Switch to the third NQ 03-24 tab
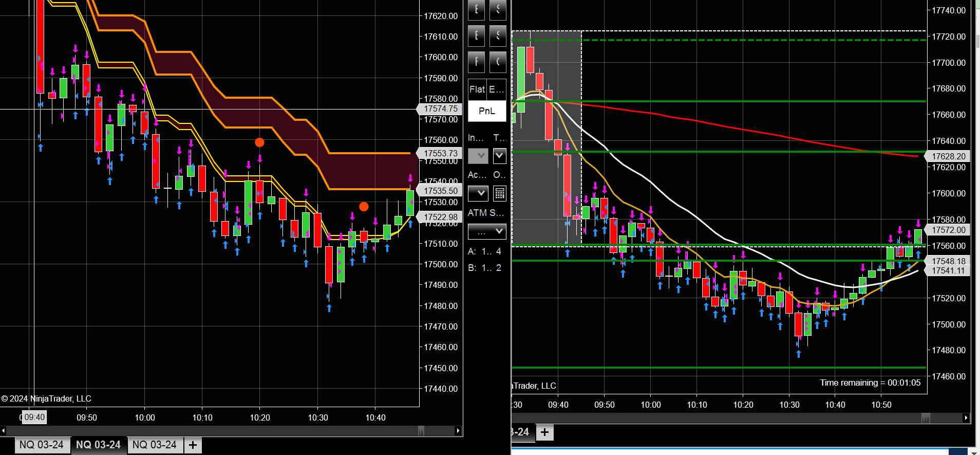The height and width of the screenshot is (455, 980). (x=155, y=445)
